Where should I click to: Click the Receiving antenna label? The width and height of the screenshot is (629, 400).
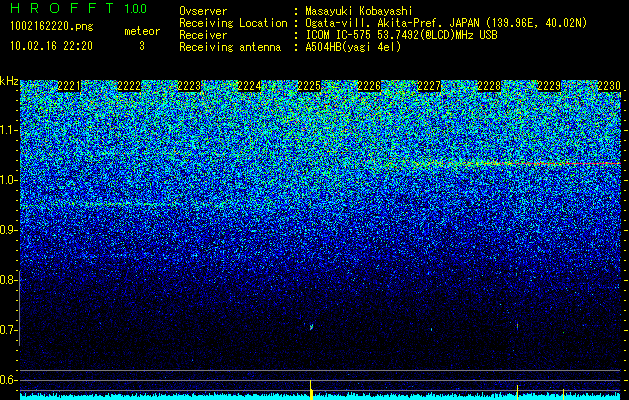click(230, 47)
